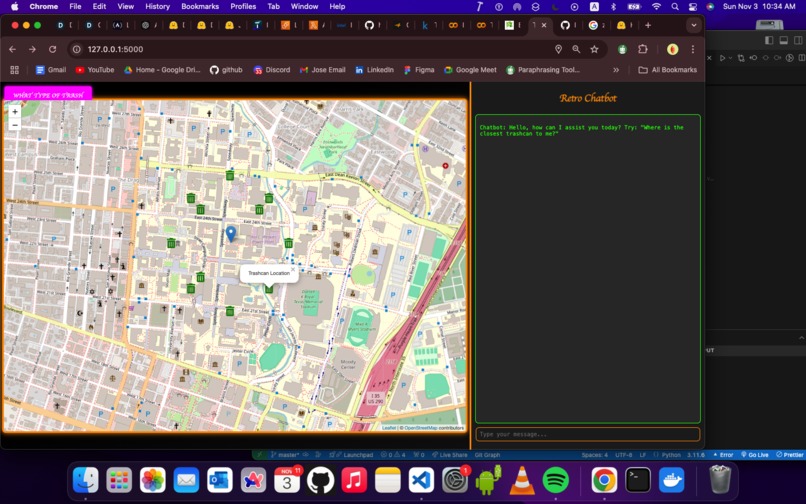Screen dimensions: 806x504
Task: Go back in Chrome
Action: point(12,49)
